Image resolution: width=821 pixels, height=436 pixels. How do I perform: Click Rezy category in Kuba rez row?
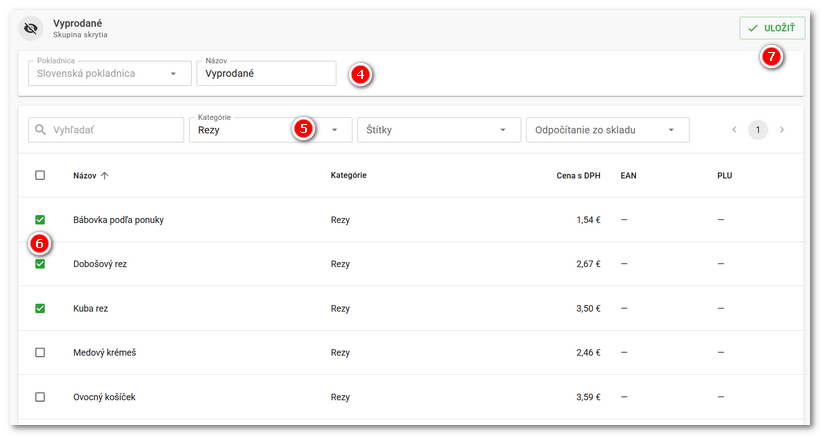pyautogui.click(x=340, y=308)
